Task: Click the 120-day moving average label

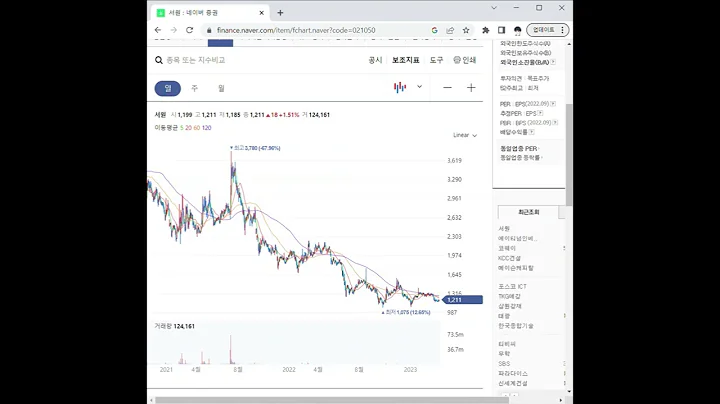Action: pyautogui.click(x=207, y=128)
